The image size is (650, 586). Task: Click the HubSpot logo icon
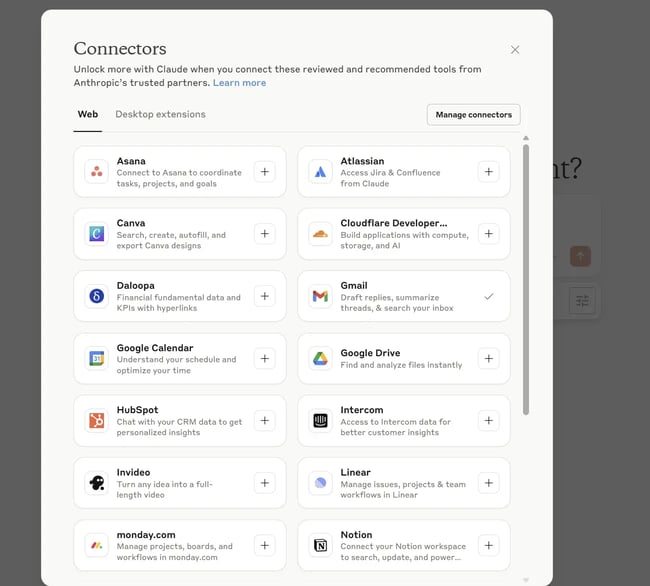(97, 421)
